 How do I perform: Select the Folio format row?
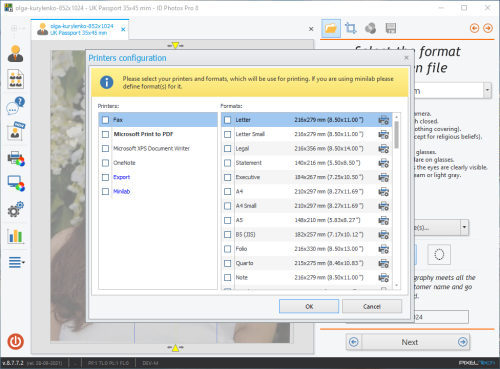[x=307, y=249]
